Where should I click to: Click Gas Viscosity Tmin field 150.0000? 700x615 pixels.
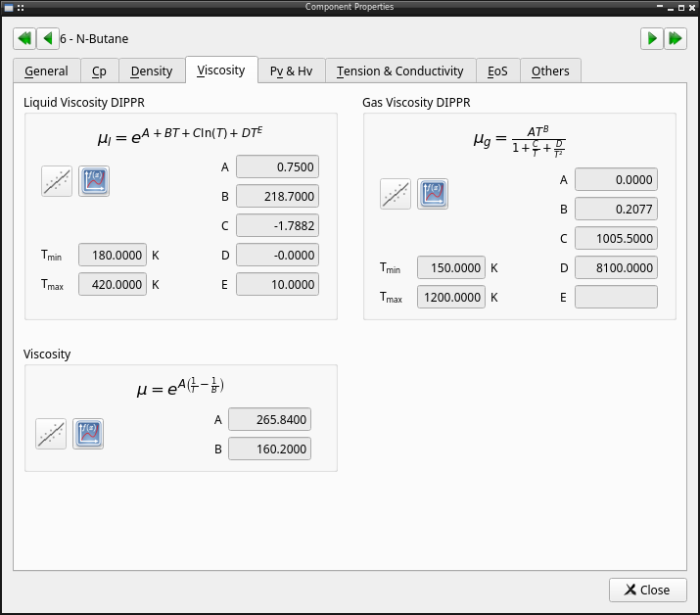click(x=451, y=267)
